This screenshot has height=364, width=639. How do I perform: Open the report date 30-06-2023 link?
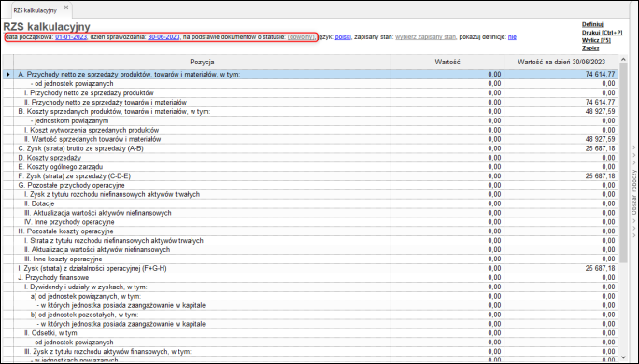pyautogui.click(x=163, y=37)
